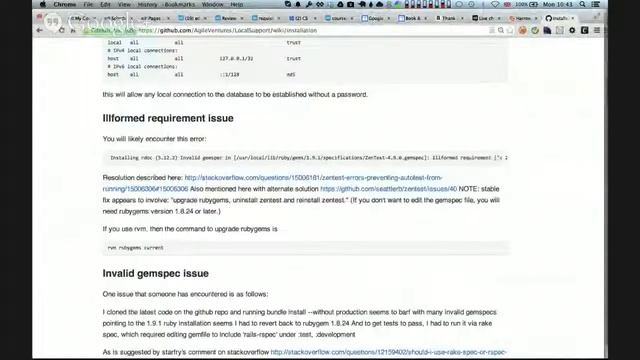Click the magnifier icon in address bar
Screen dimensions: 640x360
[501, 31]
